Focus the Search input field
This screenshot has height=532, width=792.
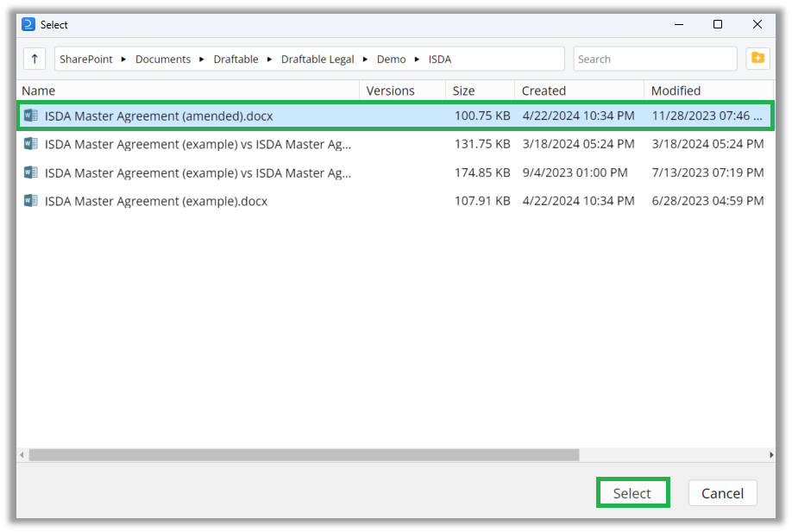click(655, 59)
